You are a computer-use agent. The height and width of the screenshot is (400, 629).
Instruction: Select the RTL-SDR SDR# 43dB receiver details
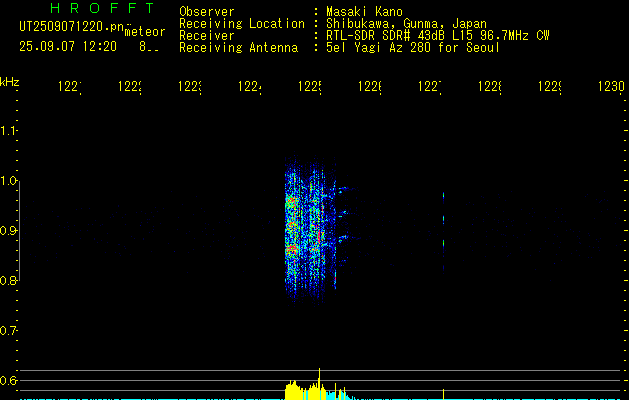point(438,36)
